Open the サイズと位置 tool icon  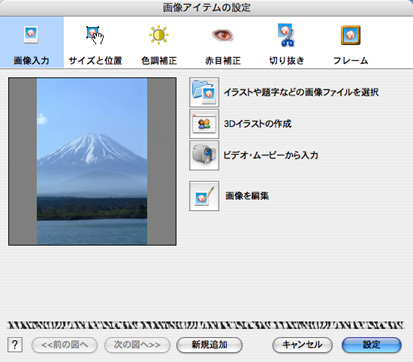(x=95, y=35)
